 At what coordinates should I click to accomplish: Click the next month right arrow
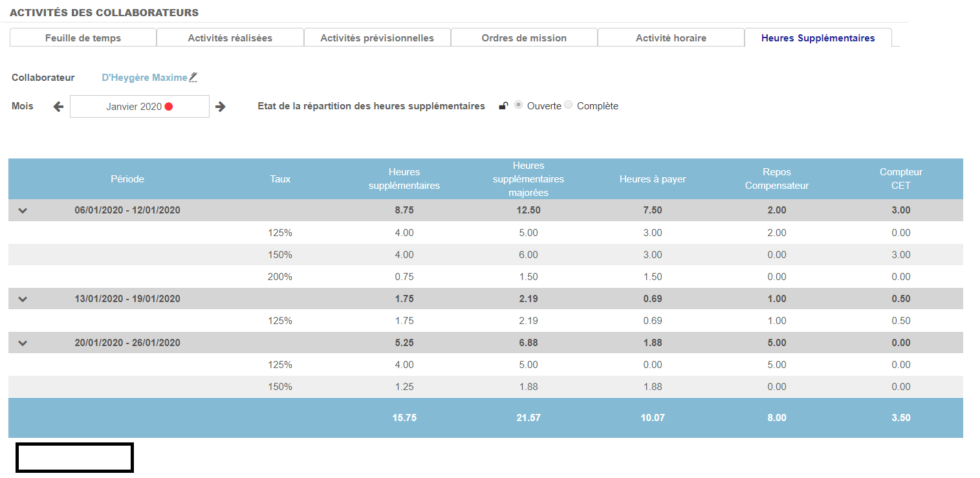[221, 107]
